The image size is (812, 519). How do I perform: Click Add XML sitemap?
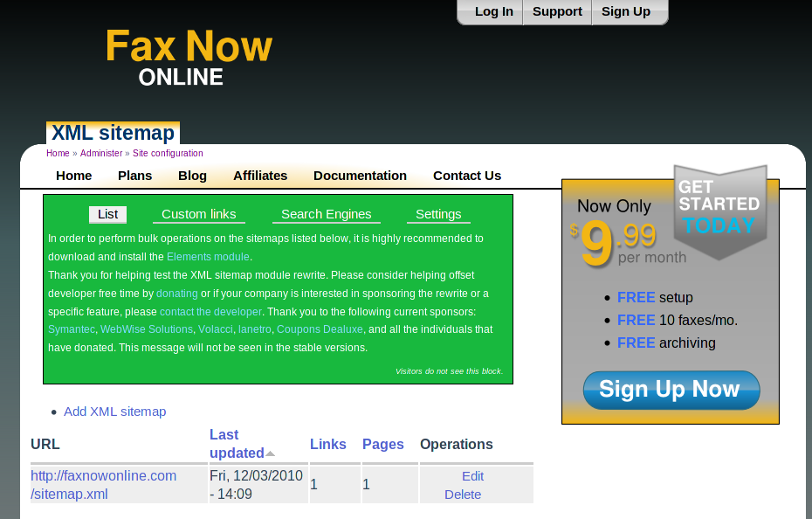pyautogui.click(x=115, y=412)
